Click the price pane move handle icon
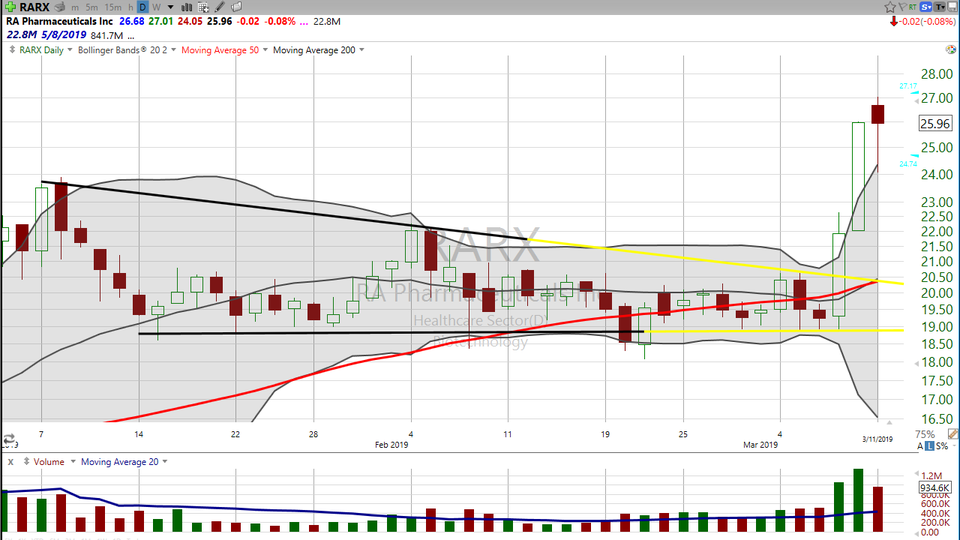This screenshot has height=540, width=960. pyautogui.click(x=12, y=50)
